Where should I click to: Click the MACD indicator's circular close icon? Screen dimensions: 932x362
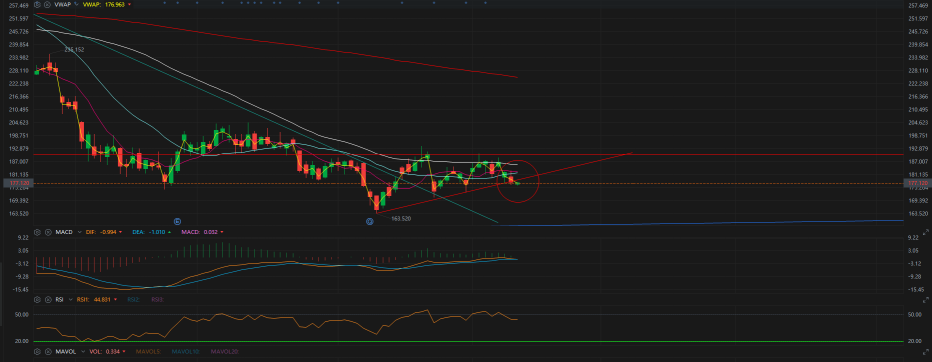point(48,232)
